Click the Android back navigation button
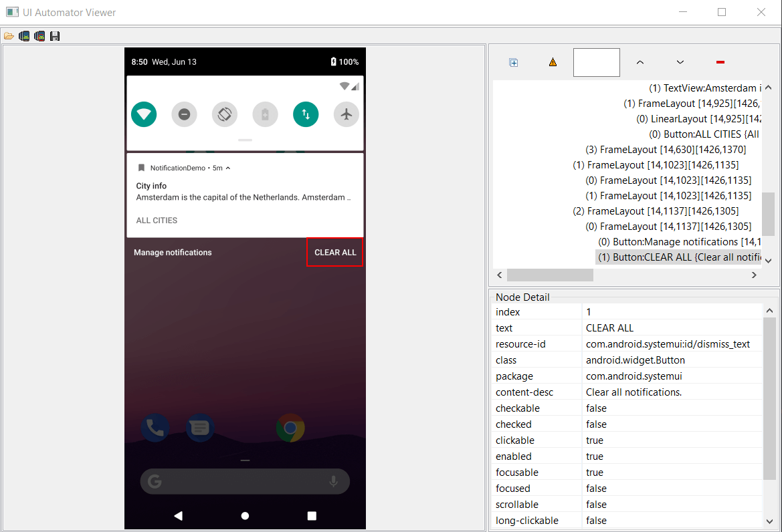 coord(178,515)
